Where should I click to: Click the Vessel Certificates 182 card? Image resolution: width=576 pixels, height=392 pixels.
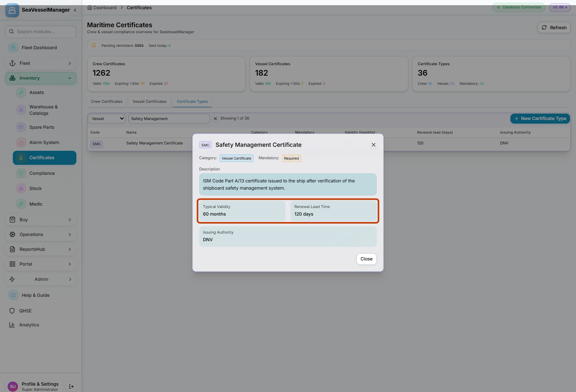click(x=329, y=74)
